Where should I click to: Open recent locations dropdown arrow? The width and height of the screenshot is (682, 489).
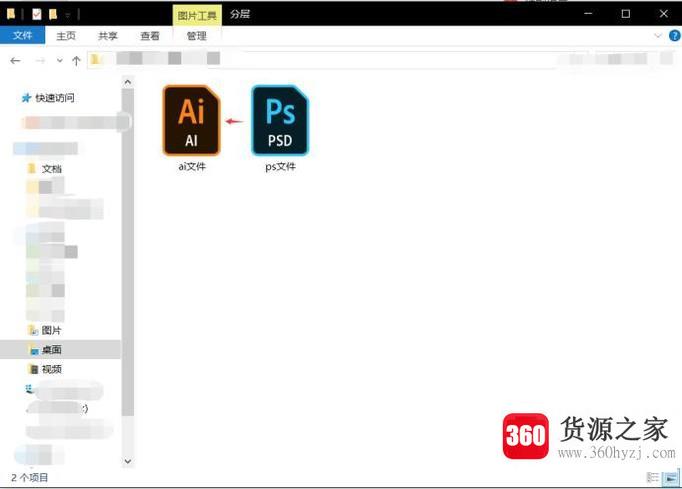60,60
